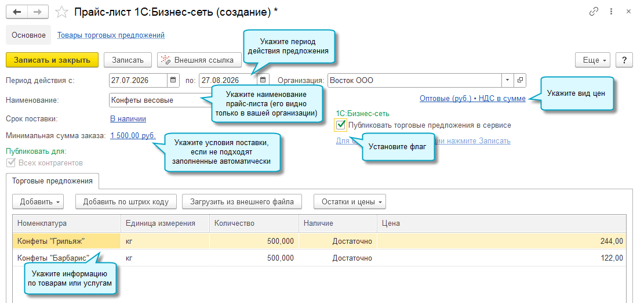Click unit кг in the Барбарис row
644x303 pixels.
coord(165,258)
